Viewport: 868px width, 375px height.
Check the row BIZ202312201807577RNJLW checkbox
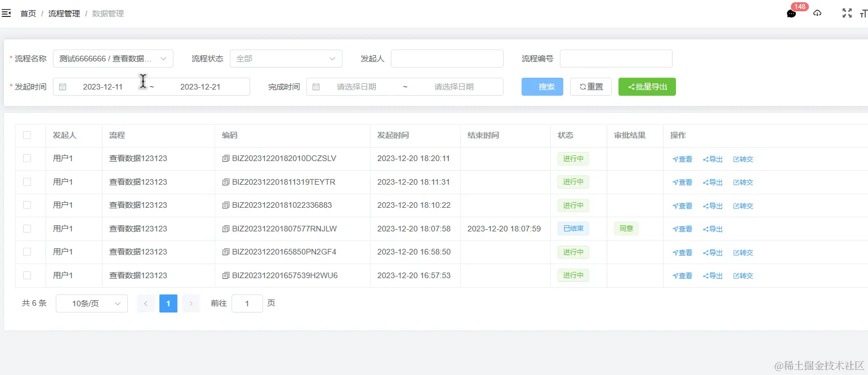[27, 229]
